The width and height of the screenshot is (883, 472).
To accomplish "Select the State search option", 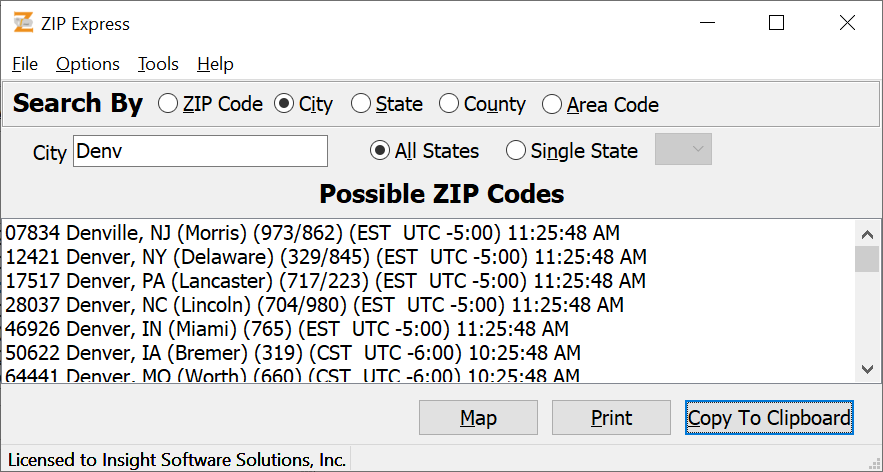I will click(361, 104).
